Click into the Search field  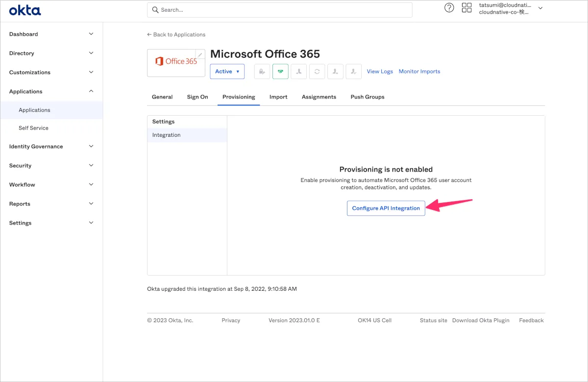279,10
